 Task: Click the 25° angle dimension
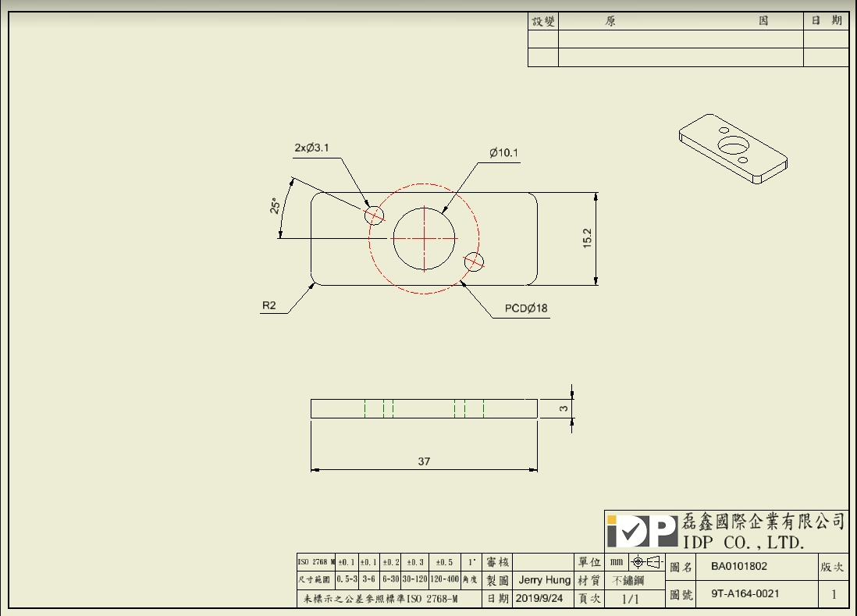275,205
